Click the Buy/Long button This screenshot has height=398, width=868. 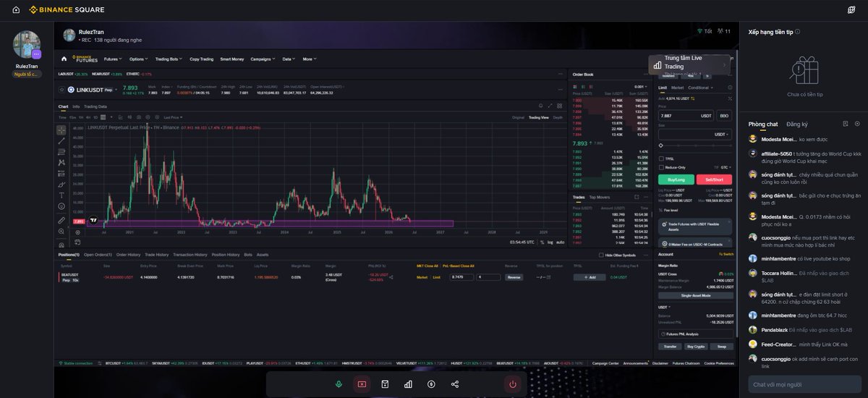676,179
